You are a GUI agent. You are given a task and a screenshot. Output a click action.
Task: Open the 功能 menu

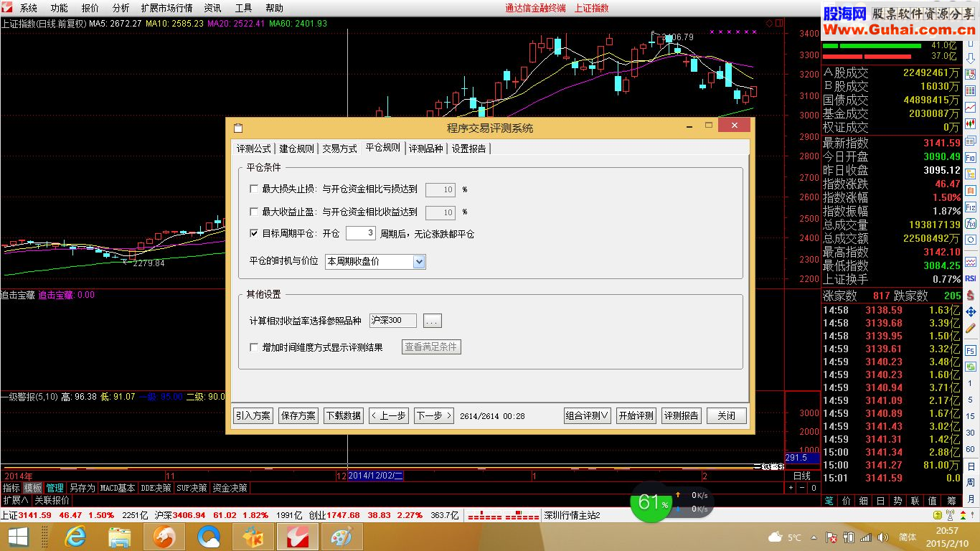pos(59,8)
